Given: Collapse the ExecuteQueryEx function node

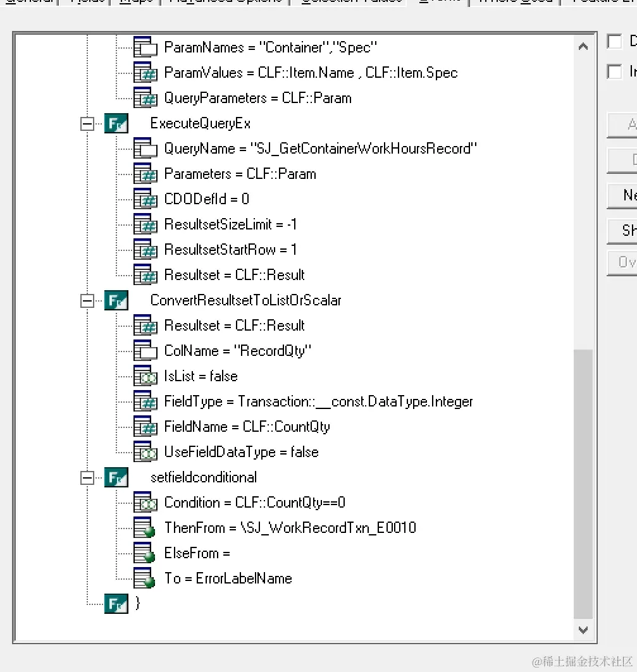Looking at the screenshot, I should coord(87,124).
